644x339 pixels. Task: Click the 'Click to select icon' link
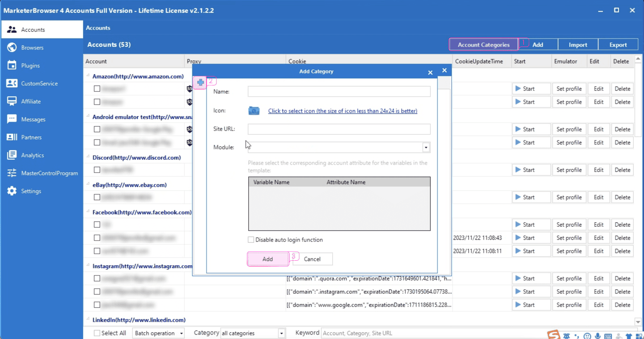pyautogui.click(x=343, y=111)
